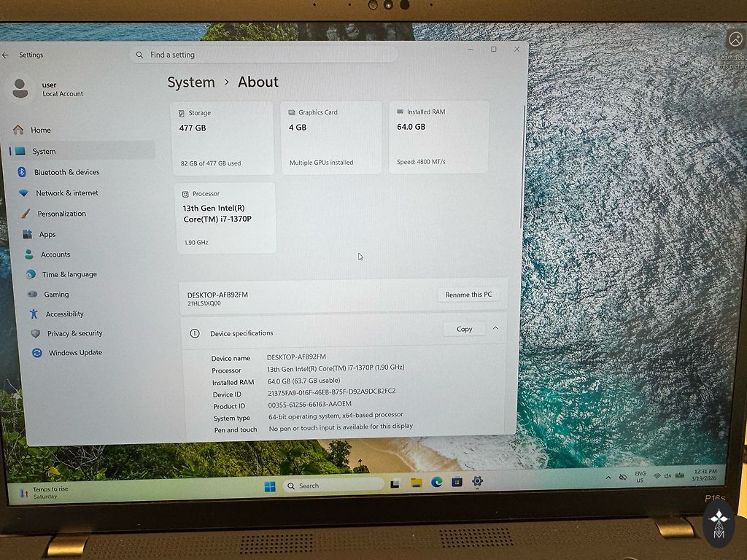This screenshot has height=560, width=747.
Task: Open Time & language settings
Action: point(69,275)
